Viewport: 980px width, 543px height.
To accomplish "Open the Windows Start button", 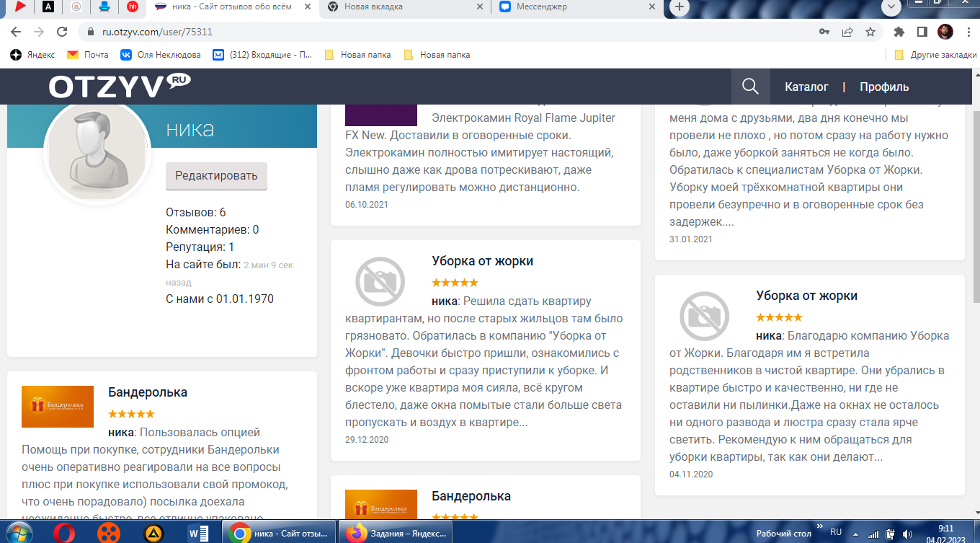I will (x=19, y=533).
